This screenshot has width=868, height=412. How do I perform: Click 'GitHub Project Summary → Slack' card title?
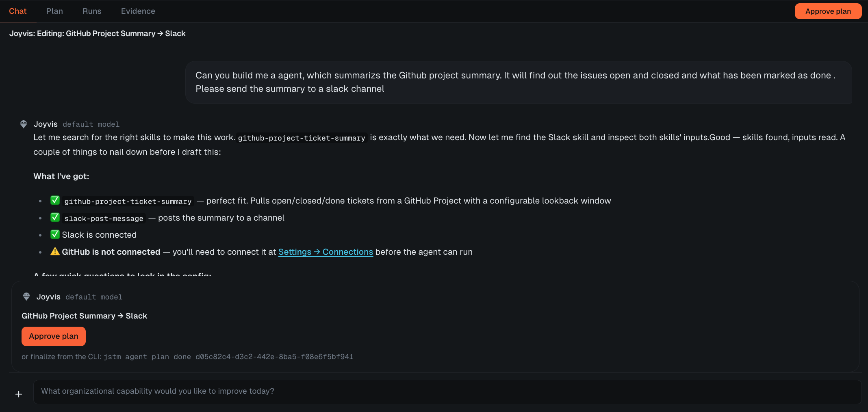(85, 316)
